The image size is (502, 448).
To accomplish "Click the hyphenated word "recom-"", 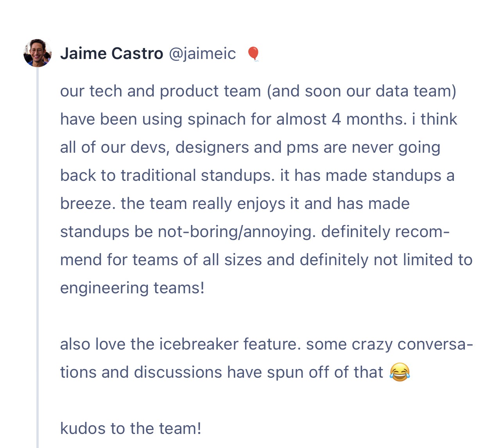I will click(x=422, y=232).
